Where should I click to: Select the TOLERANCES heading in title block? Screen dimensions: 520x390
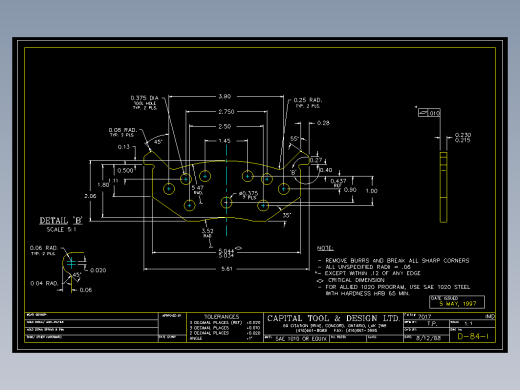222,317
